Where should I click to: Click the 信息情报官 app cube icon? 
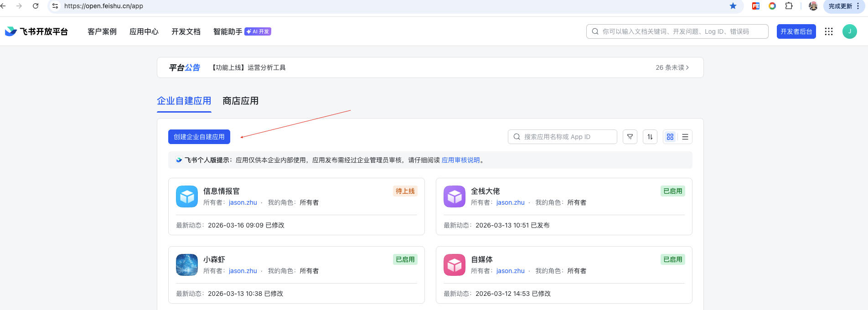(x=187, y=196)
